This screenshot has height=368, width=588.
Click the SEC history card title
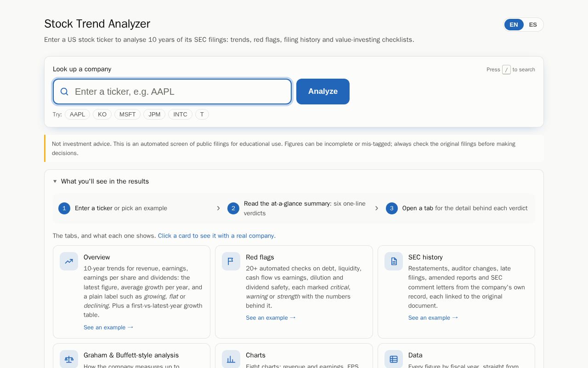tap(425, 257)
